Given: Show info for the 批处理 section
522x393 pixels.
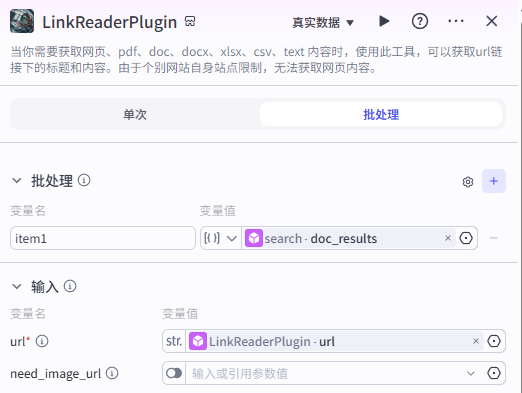Looking at the screenshot, I should pyautogui.click(x=84, y=180).
